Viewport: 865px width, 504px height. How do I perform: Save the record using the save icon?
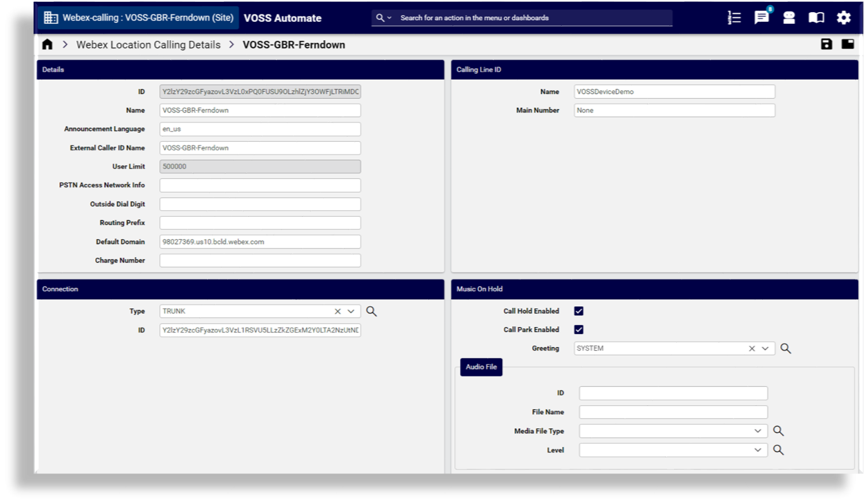[826, 44]
